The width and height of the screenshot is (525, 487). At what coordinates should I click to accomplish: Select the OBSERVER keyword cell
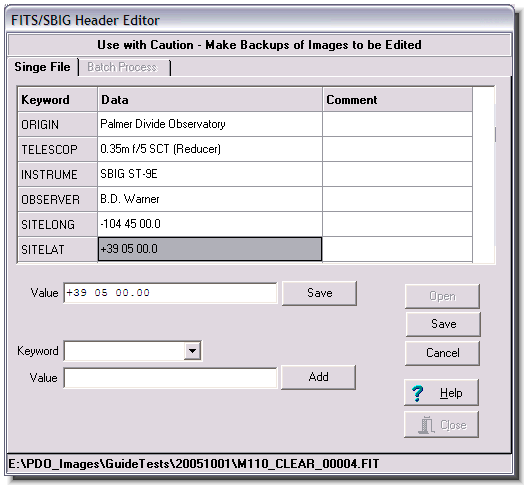[x=58, y=199]
